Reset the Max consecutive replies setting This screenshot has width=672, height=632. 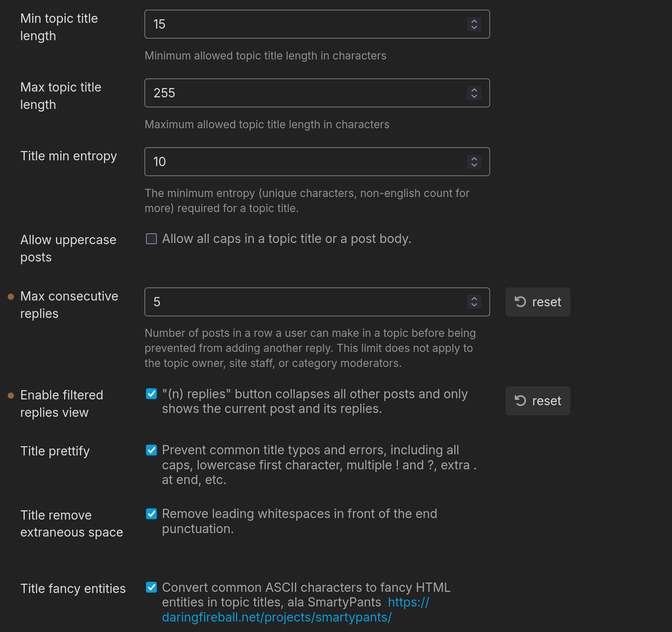(x=538, y=302)
